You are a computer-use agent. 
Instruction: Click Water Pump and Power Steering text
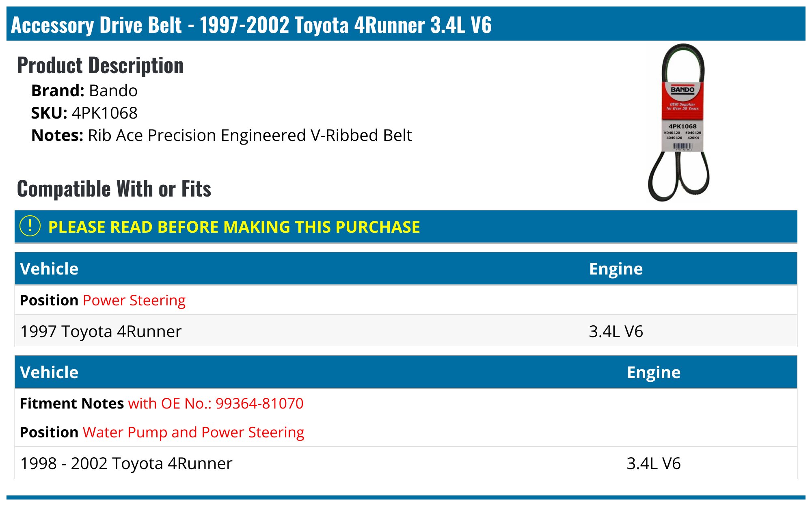(x=193, y=432)
